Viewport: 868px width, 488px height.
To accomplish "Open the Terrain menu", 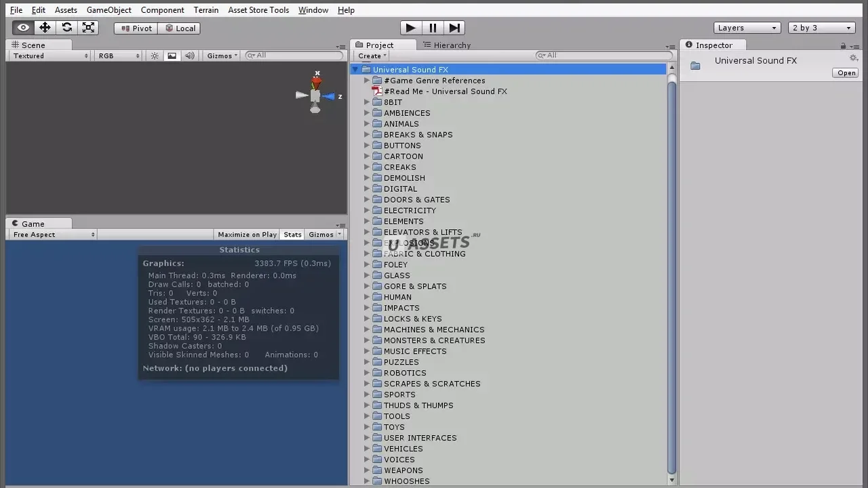I will 205,10.
